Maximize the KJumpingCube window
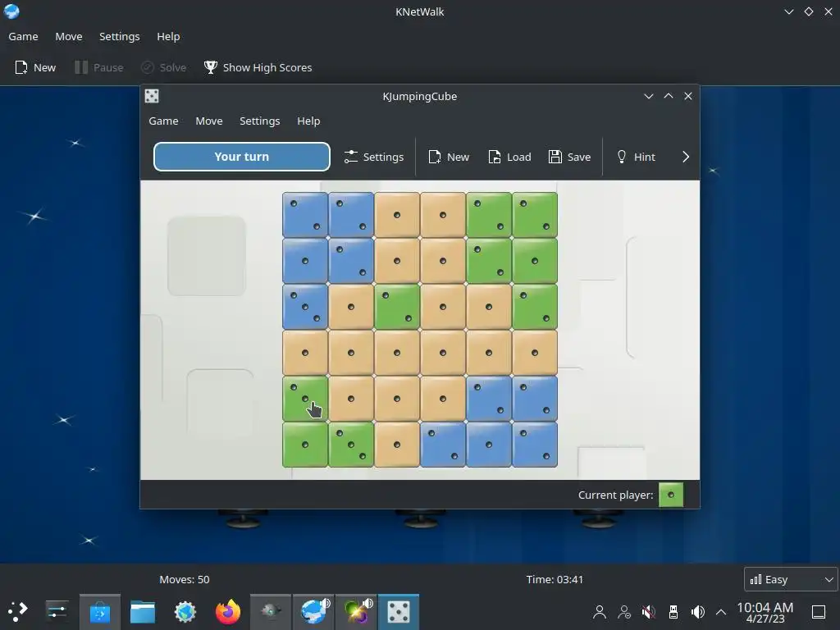 (x=668, y=96)
